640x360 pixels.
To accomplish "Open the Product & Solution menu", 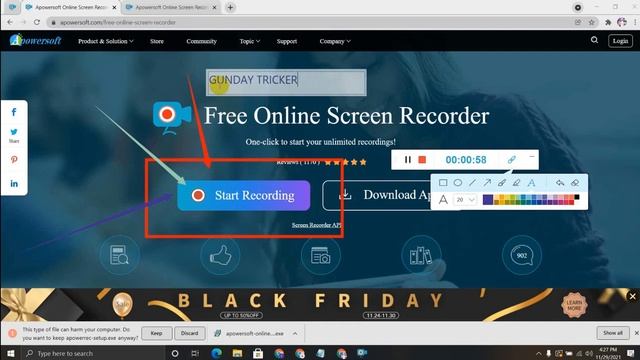I will (106, 41).
